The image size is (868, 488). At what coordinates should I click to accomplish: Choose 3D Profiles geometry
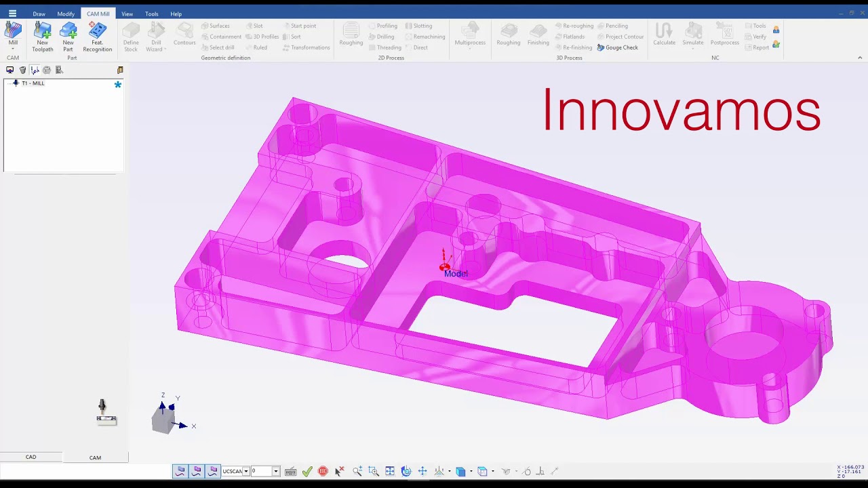coord(262,37)
